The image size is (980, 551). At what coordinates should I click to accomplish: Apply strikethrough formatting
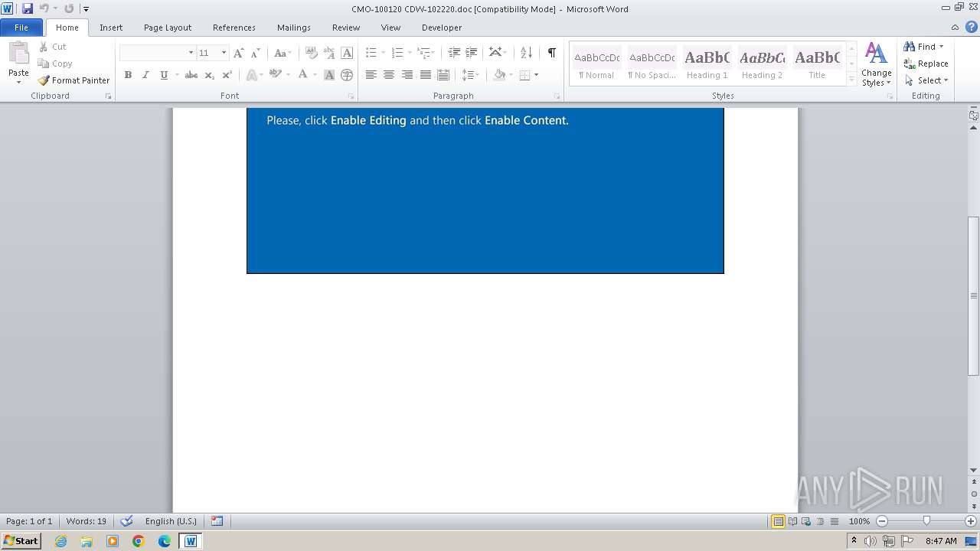coord(191,75)
